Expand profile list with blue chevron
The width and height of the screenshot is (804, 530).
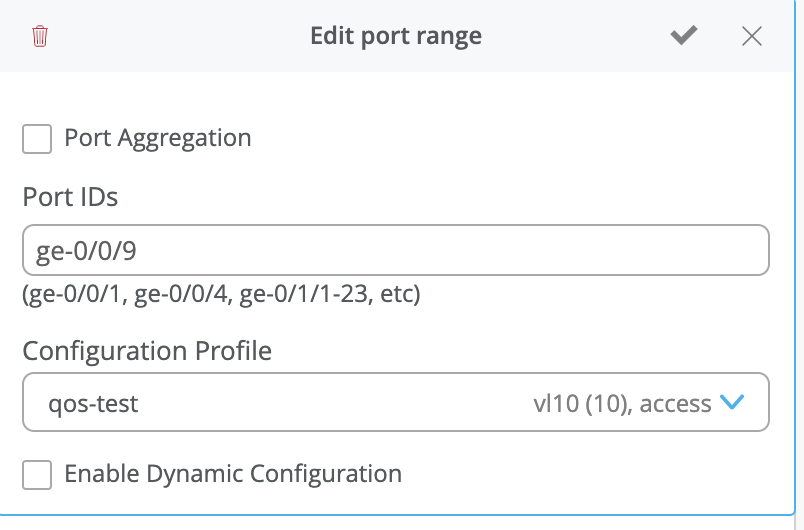(x=732, y=403)
